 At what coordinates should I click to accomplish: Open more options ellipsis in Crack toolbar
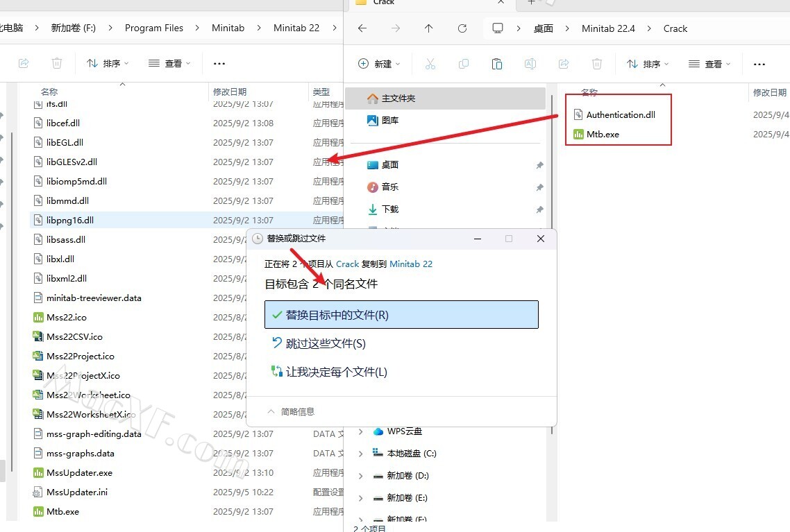click(x=759, y=64)
